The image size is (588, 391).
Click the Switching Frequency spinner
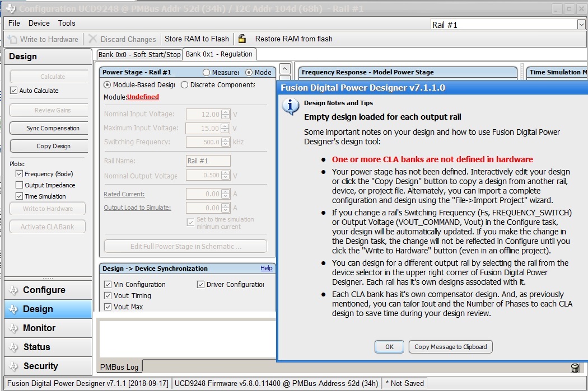click(225, 142)
